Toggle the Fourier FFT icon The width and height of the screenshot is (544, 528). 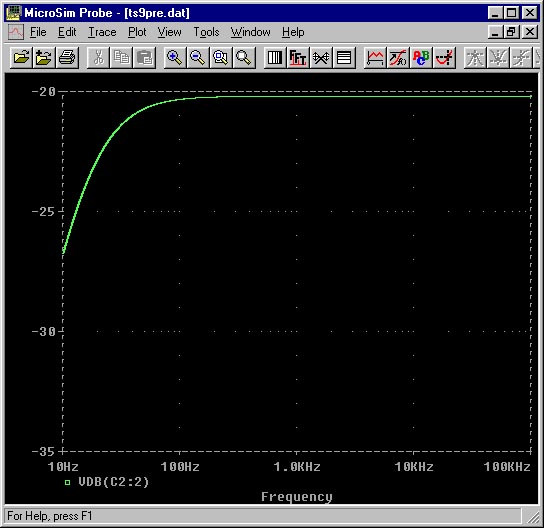(298, 58)
